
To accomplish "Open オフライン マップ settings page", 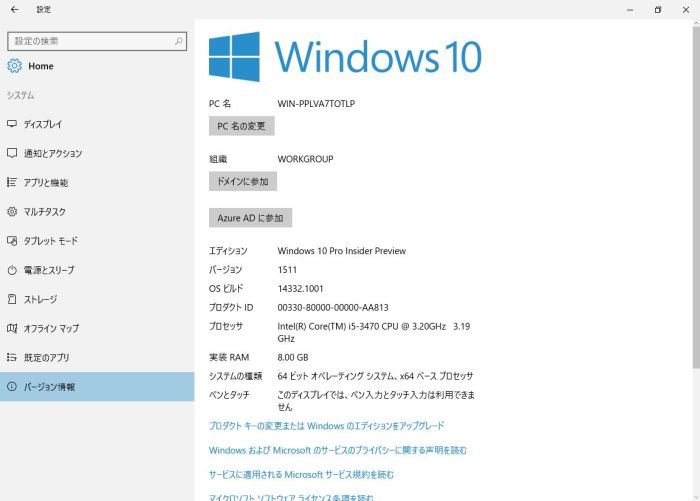I will coord(50,328).
